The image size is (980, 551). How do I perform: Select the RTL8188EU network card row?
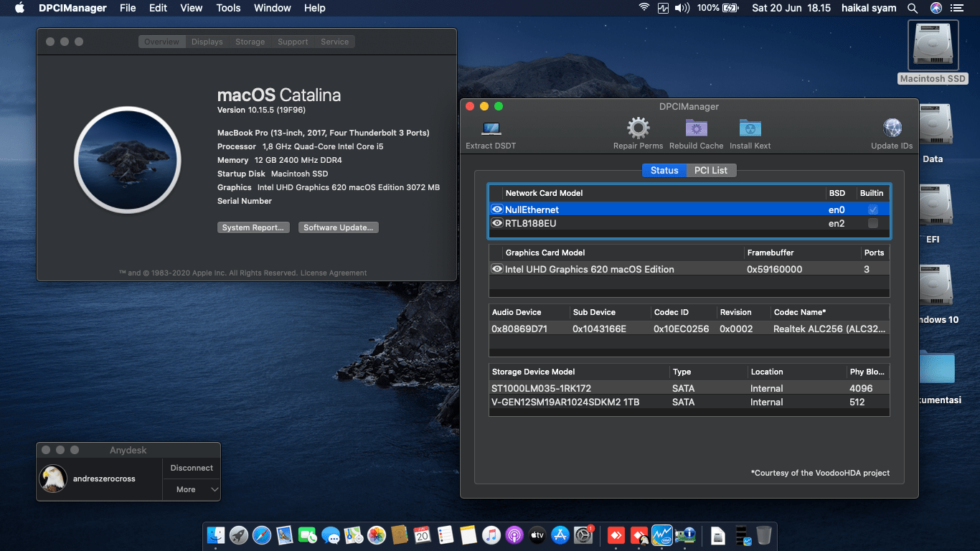point(689,223)
